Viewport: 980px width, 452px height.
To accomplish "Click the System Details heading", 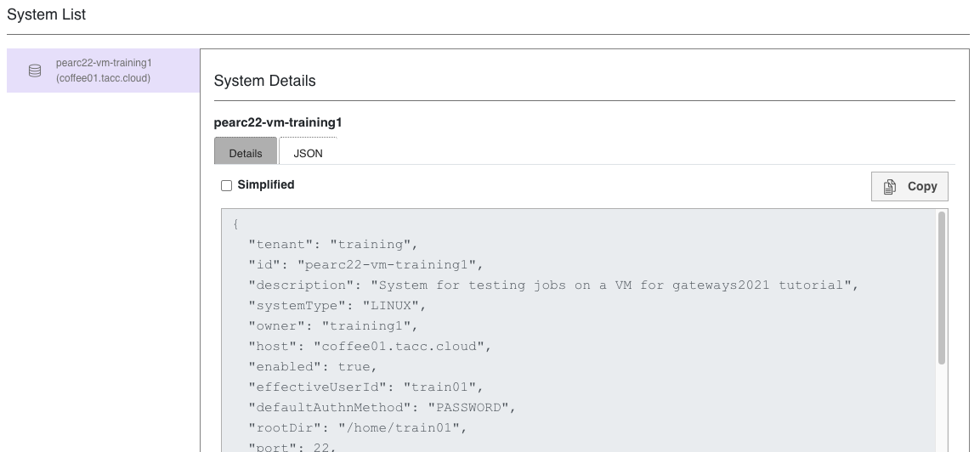I will tap(265, 81).
